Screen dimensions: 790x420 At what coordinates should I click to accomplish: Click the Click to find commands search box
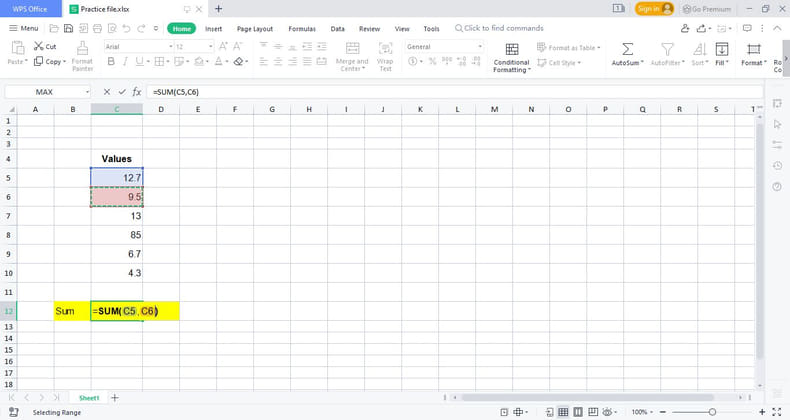(499, 28)
